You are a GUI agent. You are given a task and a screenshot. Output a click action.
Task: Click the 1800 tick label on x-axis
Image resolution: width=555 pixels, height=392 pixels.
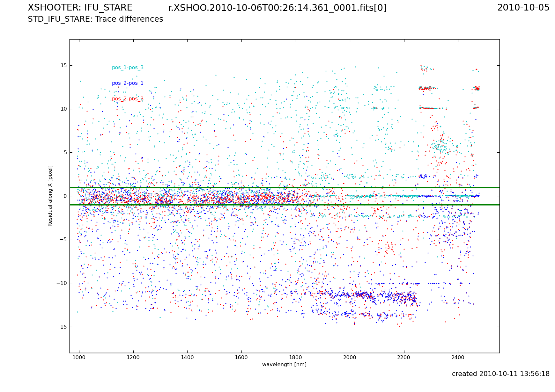296,358
